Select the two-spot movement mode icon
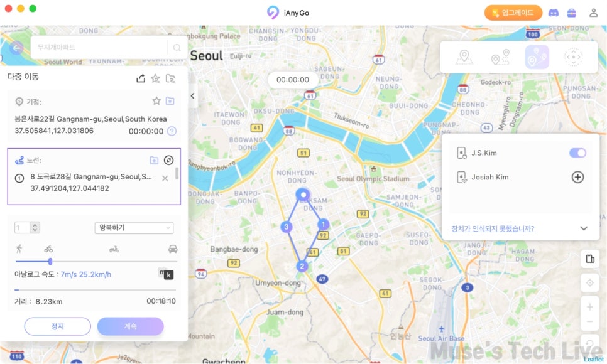The height and width of the screenshot is (364, 607). [x=500, y=57]
